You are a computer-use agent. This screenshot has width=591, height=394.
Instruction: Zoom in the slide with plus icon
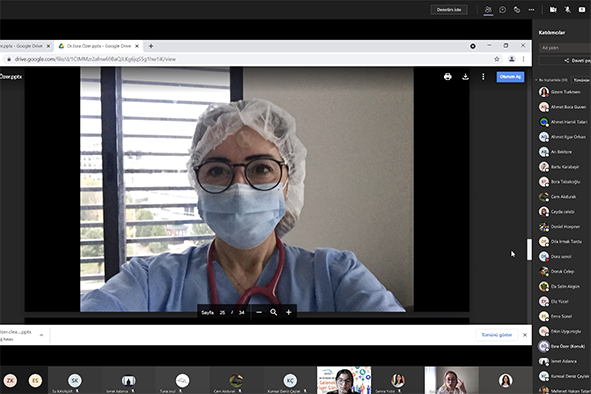click(289, 313)
